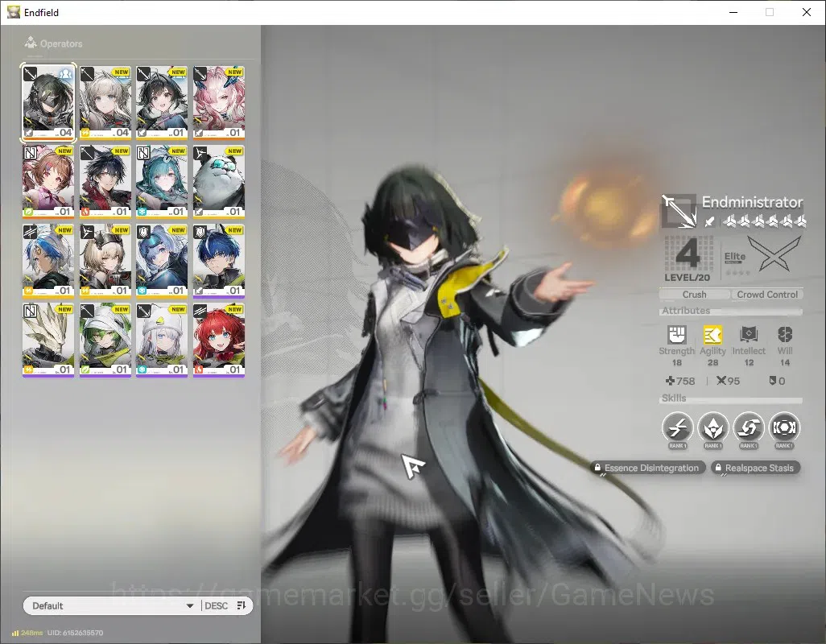The height and width of the screenshot is (644, 826).
Task: Minimize the Endfield window
Action: pyautogui.click(x=733, y=12)
